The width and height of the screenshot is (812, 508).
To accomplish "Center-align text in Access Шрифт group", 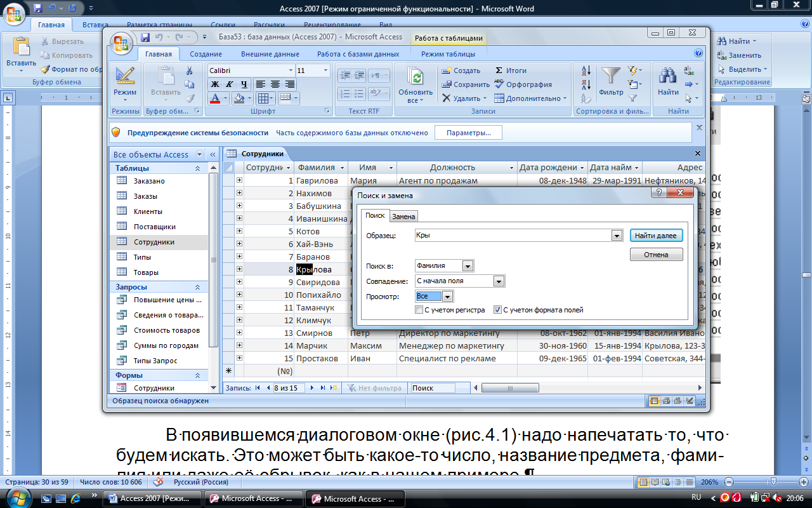I will 275,84.
